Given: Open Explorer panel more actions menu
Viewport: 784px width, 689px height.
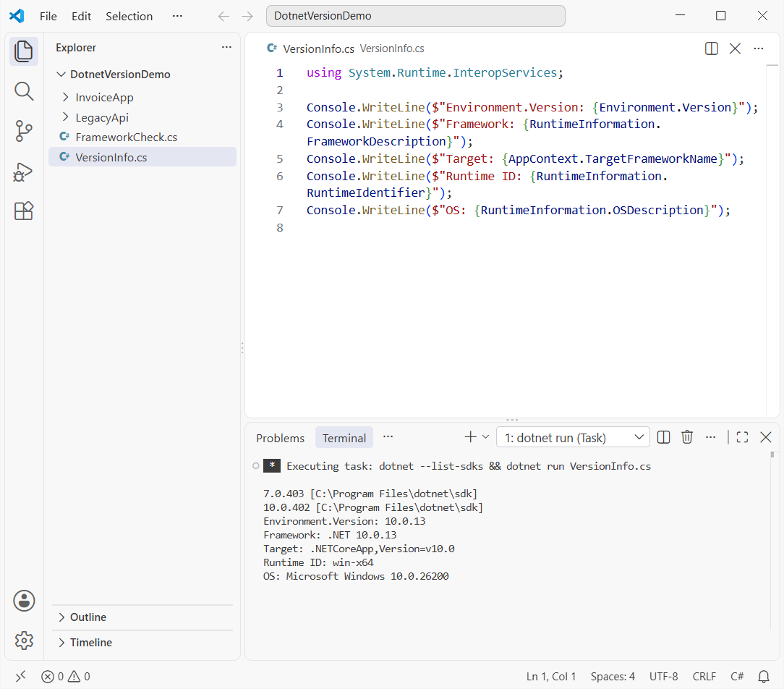Looking at the screenshot, I should [226, 47].
